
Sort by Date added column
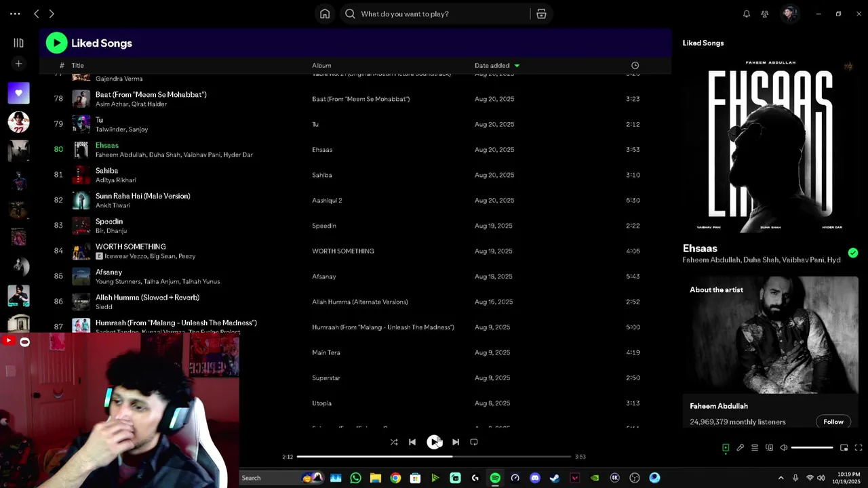(492, 66)
